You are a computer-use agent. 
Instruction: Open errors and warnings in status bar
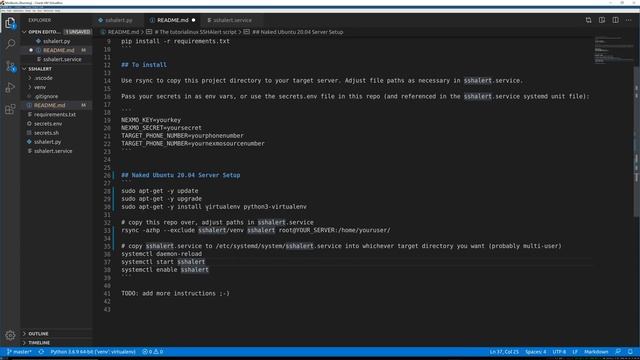153,352
